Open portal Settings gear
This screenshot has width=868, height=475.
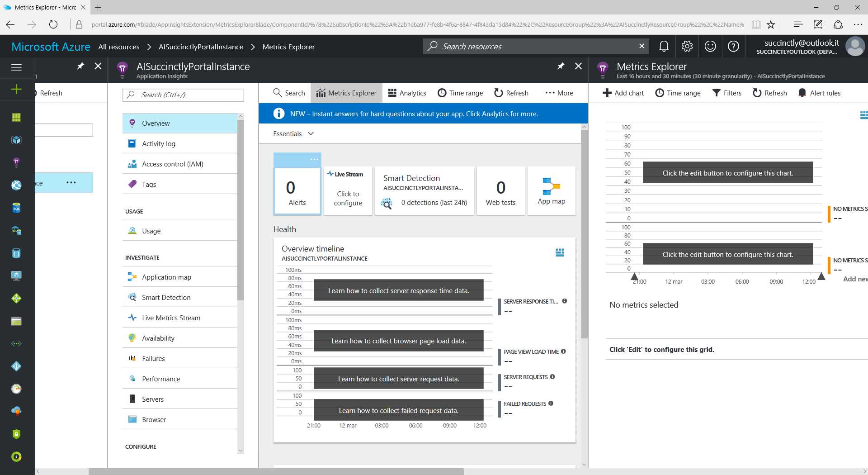[687, 46]
